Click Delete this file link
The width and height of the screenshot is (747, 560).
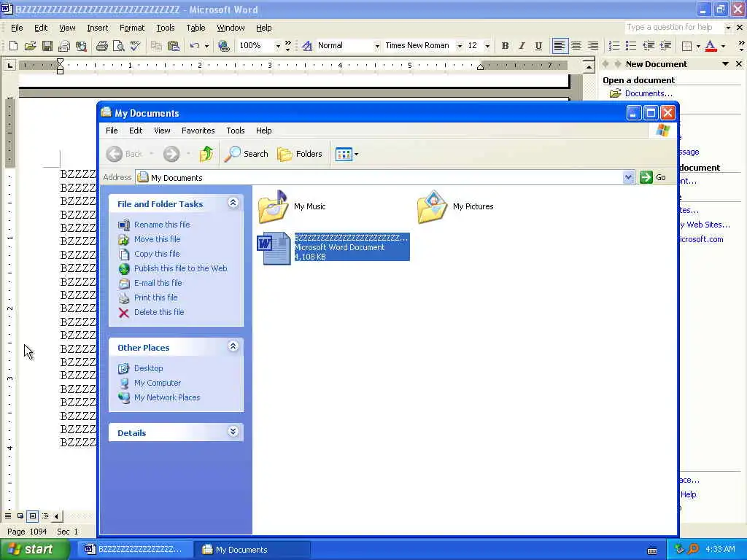tap(159, 312)
